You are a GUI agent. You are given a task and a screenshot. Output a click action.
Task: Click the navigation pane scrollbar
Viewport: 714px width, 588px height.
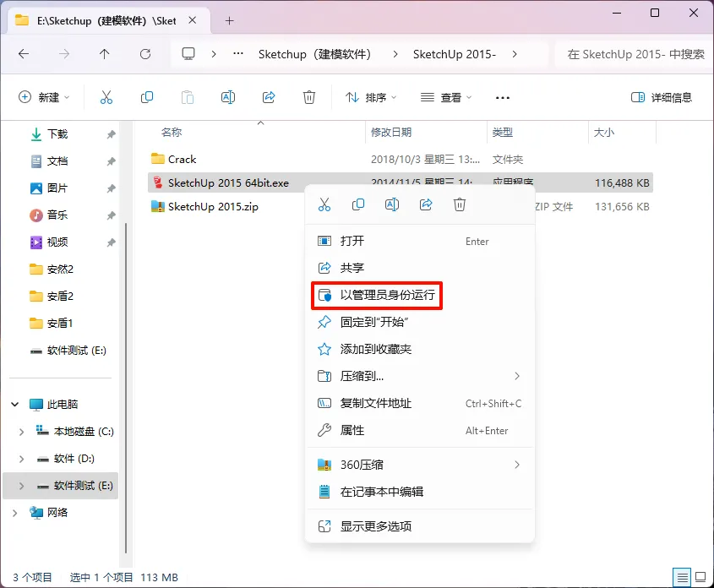[x=126, y=389]
